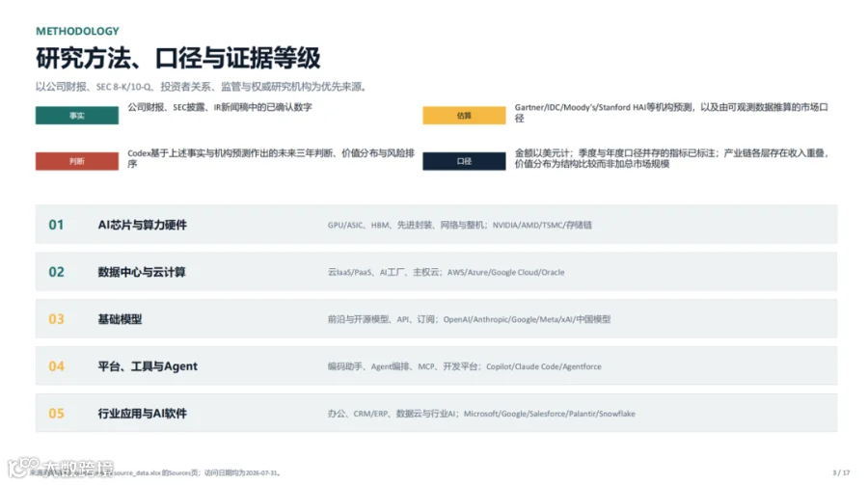Click the page number 3 / 17

coord(841,472)
